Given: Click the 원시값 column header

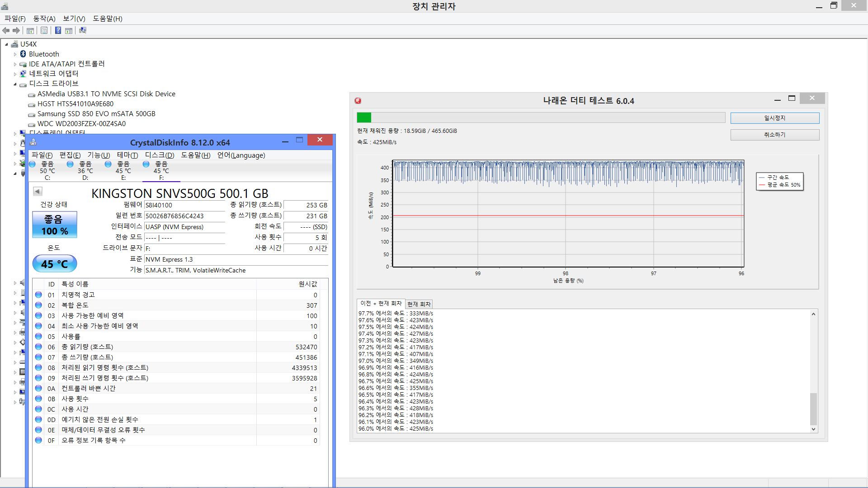Looking at the screenshot, I should tap(308, 284).
